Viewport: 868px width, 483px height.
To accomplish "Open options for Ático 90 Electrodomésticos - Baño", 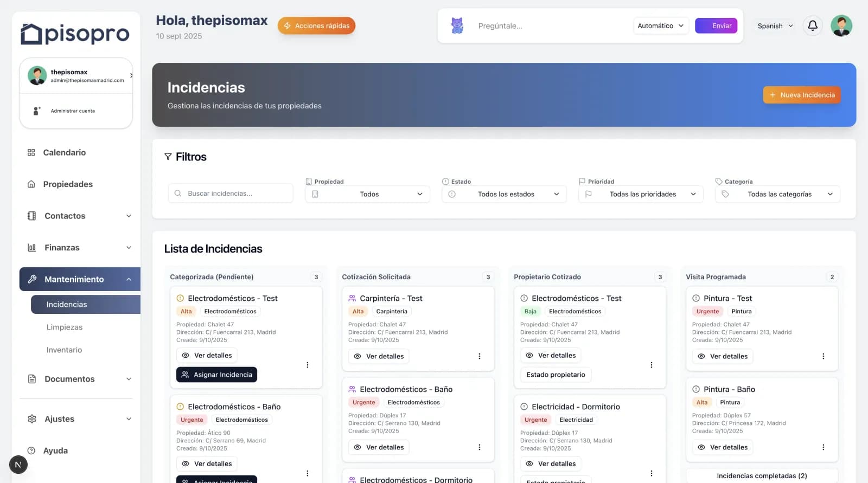I will tap(307, 473).
